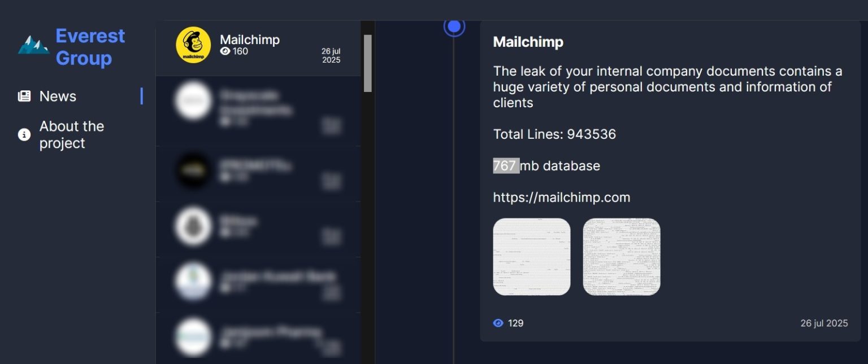Click the newspaper icon beside News
This screenshot has width=868, height=364.
pos(23,96)
